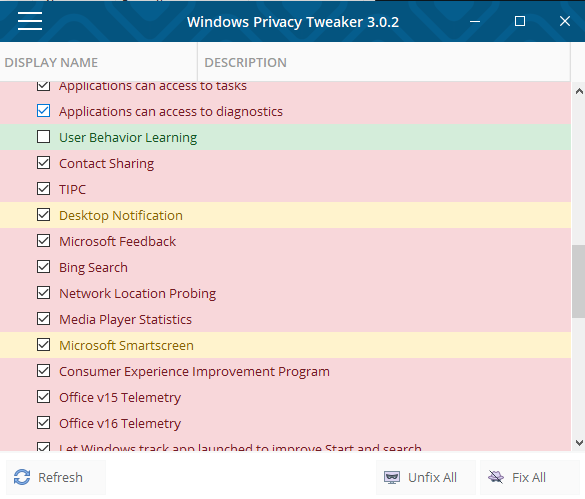Uncheck the Bing Search checkbox
The width and height of the screenshot is (585, 499).
43,267
